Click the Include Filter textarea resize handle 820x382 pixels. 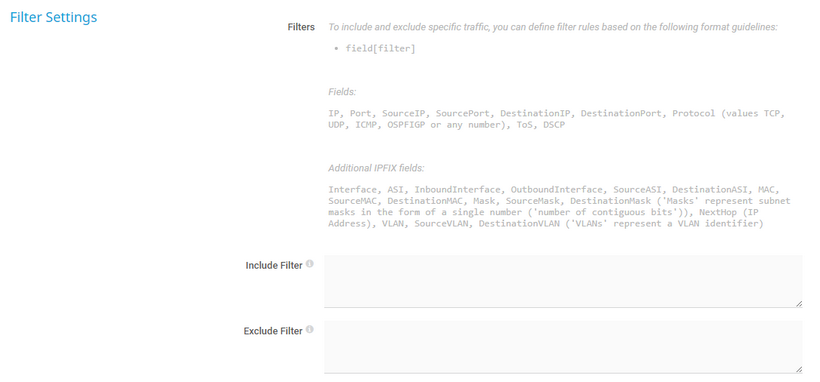(x=799, y=304)
